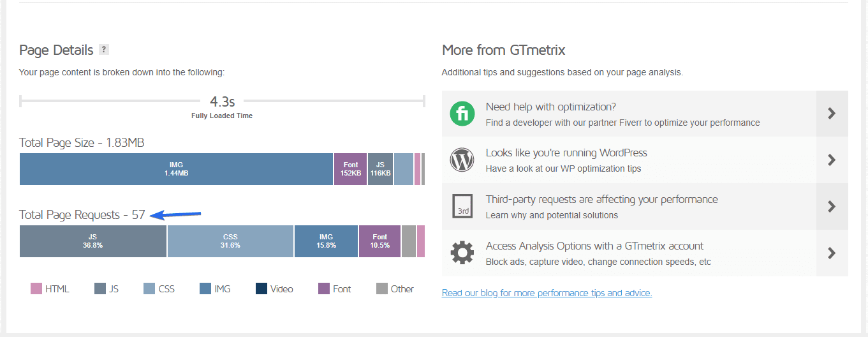Click the JS legend color swatch
868x337 pixels.
(x=100, y=288)
